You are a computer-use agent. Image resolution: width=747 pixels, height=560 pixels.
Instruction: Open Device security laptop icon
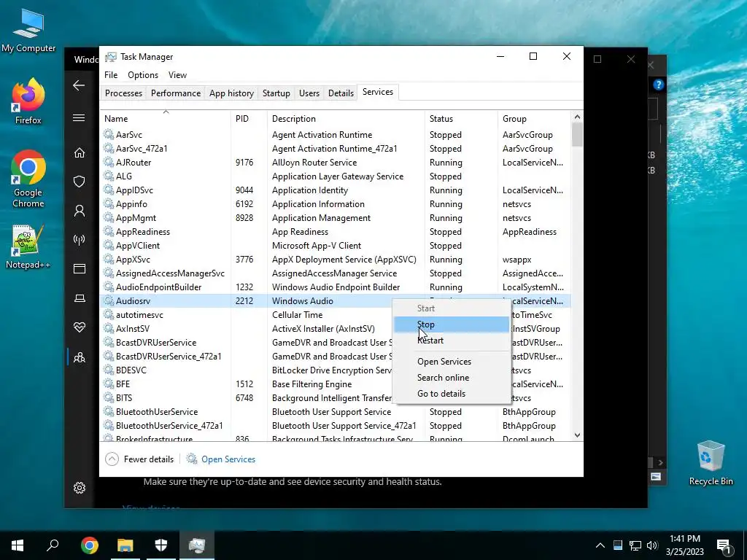click(79, 298)
